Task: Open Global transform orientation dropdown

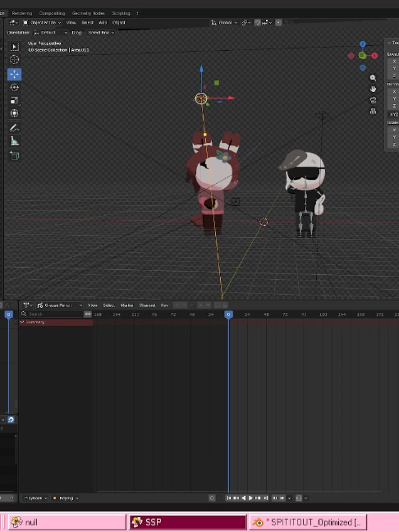Action: (224, 23)
